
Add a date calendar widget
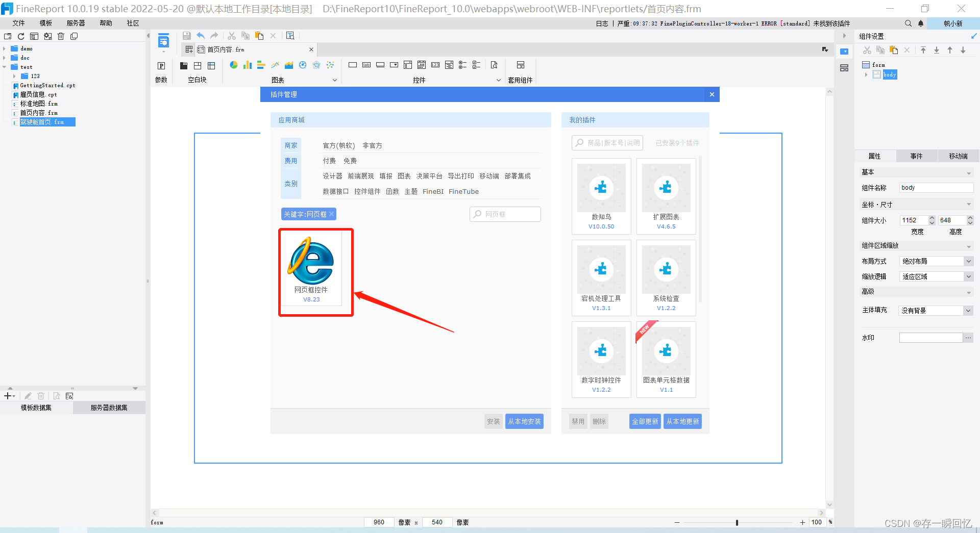coord(422,65)
